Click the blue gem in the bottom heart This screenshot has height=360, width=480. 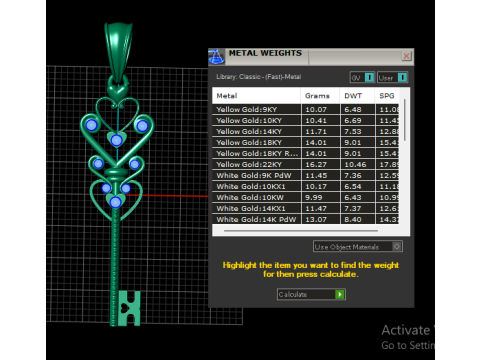pos(115,202)
